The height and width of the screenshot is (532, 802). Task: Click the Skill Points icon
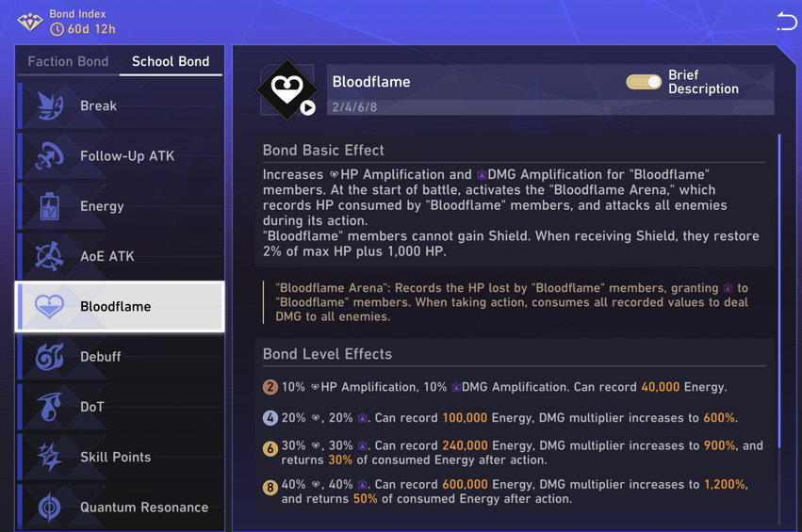(49, 457)
